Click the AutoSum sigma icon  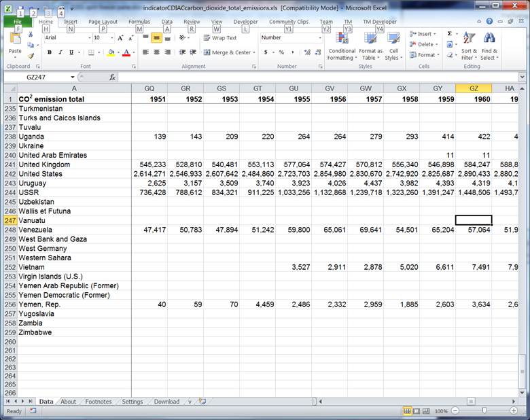449,33
